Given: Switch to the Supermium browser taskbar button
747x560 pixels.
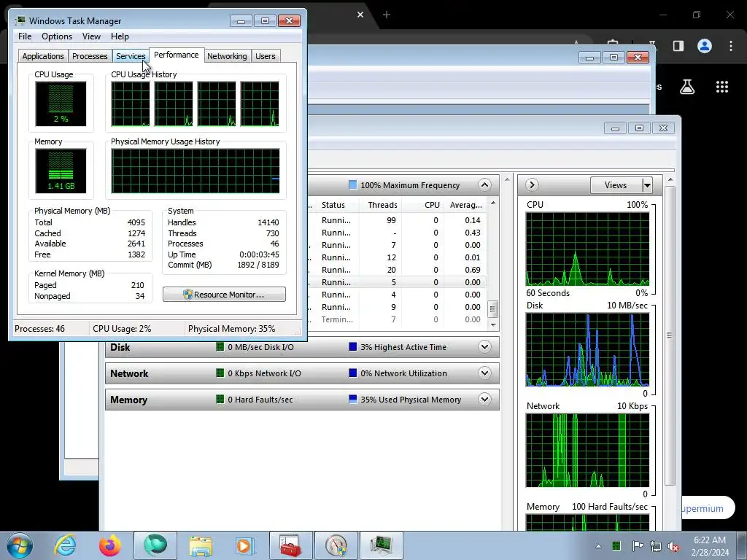Looking at the screenshot, I should point(155,545).
